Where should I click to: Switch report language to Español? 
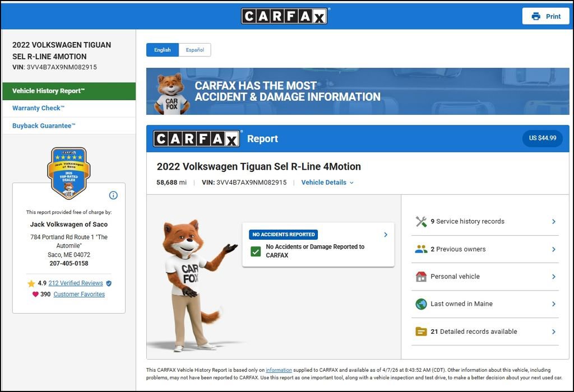pyautogui.click(x=195, y=50)
